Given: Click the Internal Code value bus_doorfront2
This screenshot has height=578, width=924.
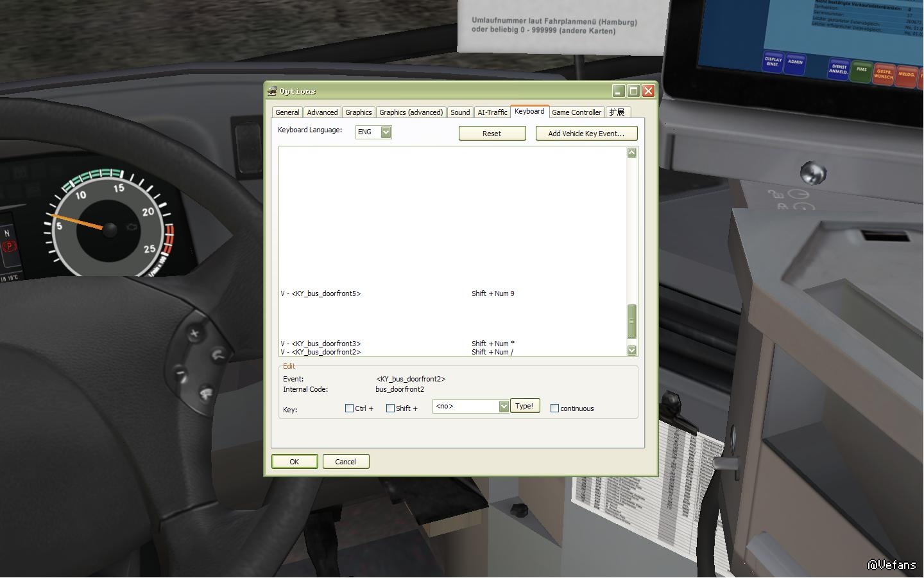Looking at the screenshot, I should click(400, 389).
